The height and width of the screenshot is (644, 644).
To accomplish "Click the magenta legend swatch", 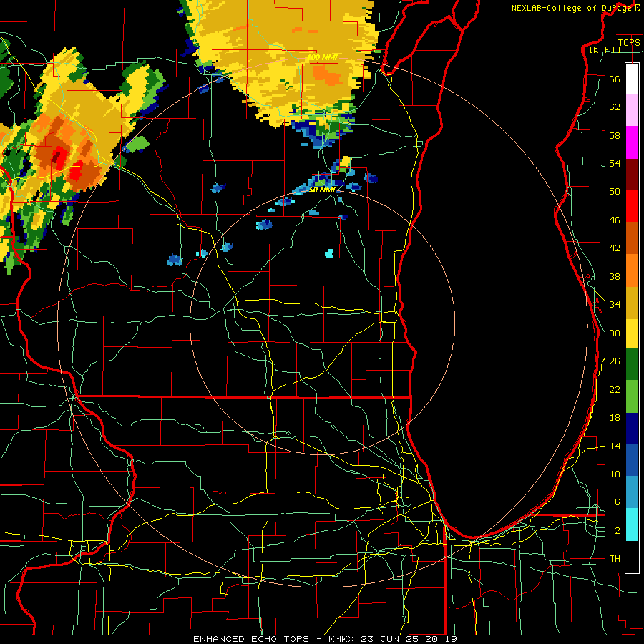I will (632, 142).
